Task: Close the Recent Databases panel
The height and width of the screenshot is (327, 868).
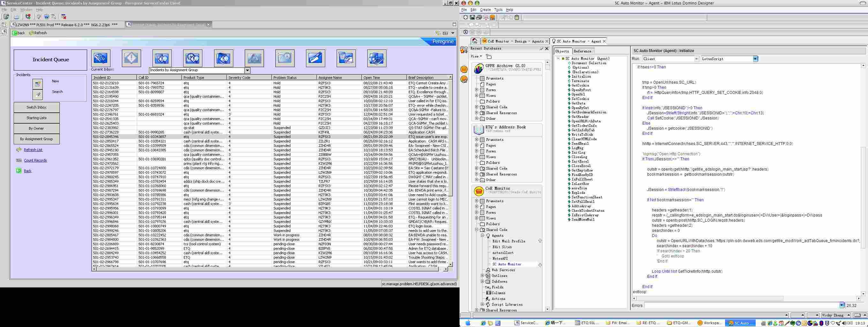Action: [x=547, y=49]
